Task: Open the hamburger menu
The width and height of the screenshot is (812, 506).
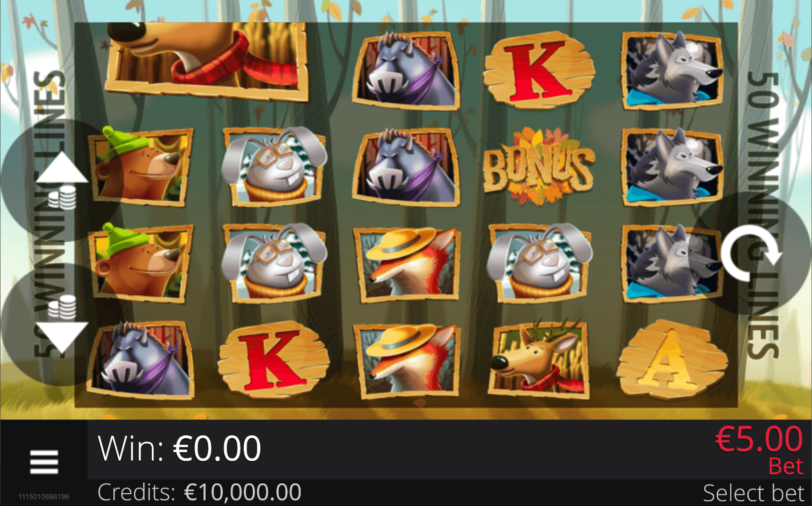Action: [x=44, y=461]
